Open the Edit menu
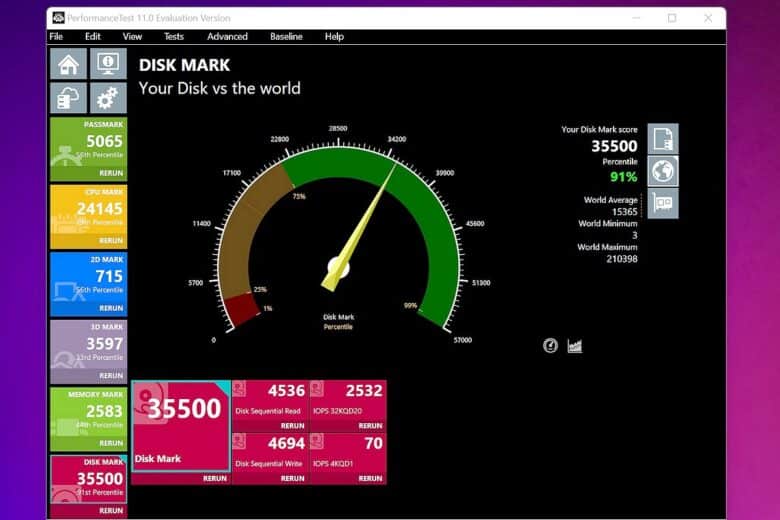The image size is (780, 520). pos(93,36)
